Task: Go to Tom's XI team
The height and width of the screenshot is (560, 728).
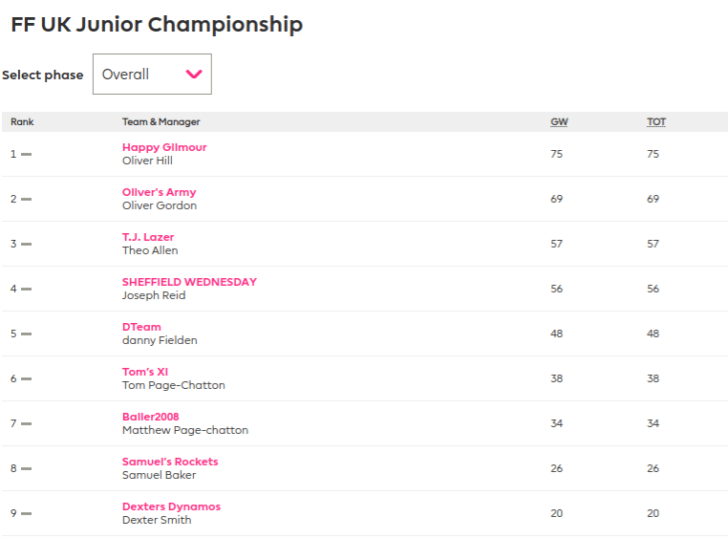Action: pos(145,372)
